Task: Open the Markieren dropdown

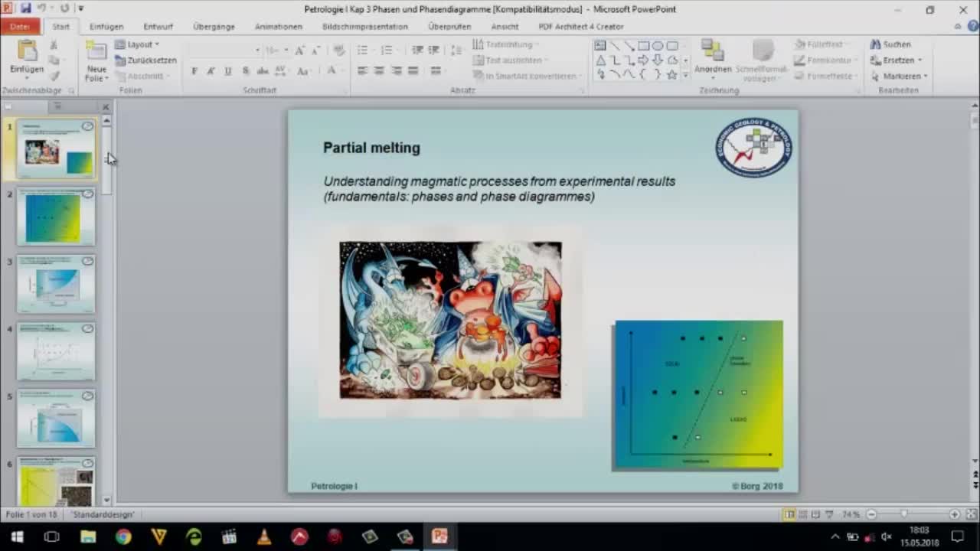Action: click(x=899, y=76)
